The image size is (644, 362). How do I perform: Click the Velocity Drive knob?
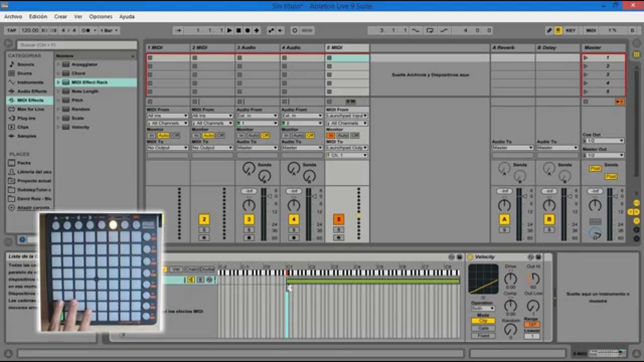[511, 279]
